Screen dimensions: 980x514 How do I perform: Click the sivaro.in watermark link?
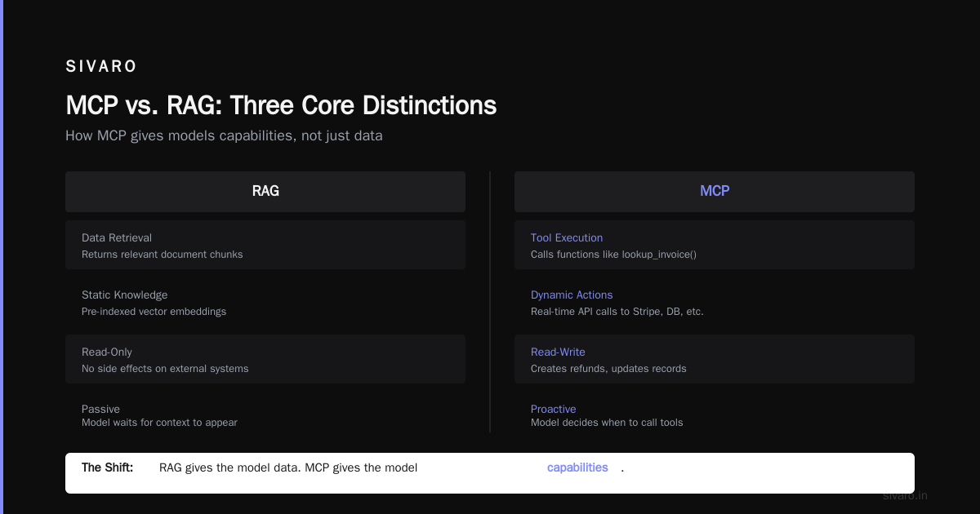(x=905, y=495)
